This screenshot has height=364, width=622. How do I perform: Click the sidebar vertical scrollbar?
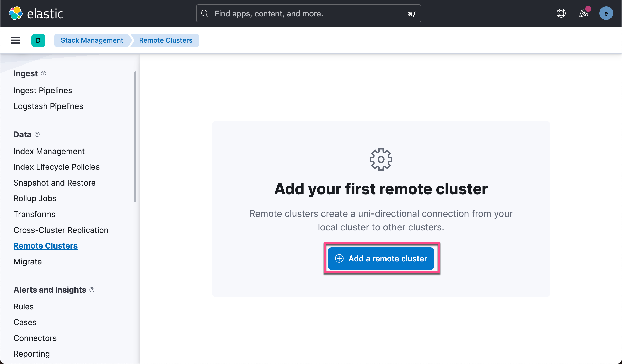click(x=135, y=137)
